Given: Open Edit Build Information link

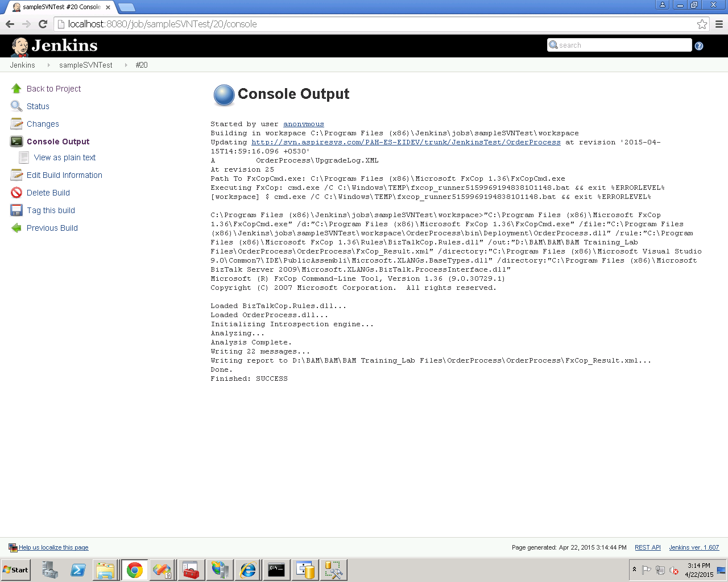Looking at the screenshot, I should point(64,175).
